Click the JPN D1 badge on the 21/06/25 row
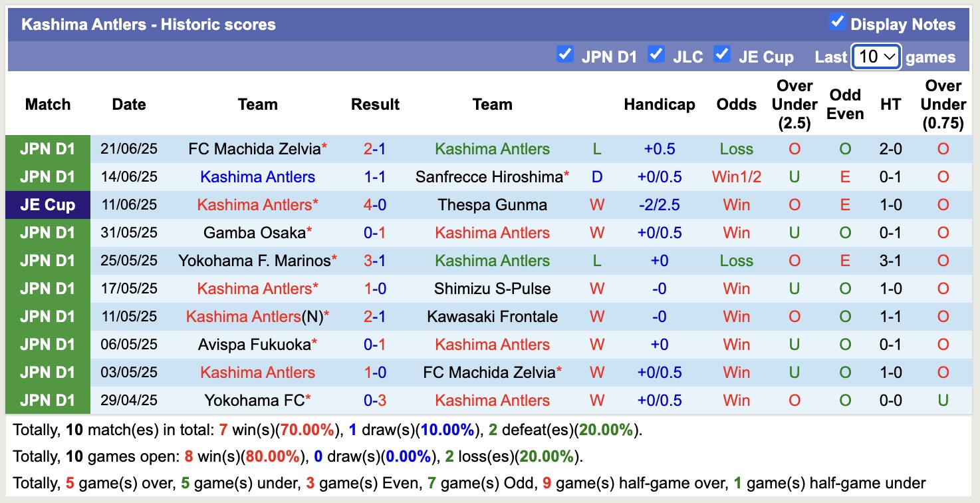Viewport: 980px width, 503px height. pyautogui.click(x=47, y=148)
